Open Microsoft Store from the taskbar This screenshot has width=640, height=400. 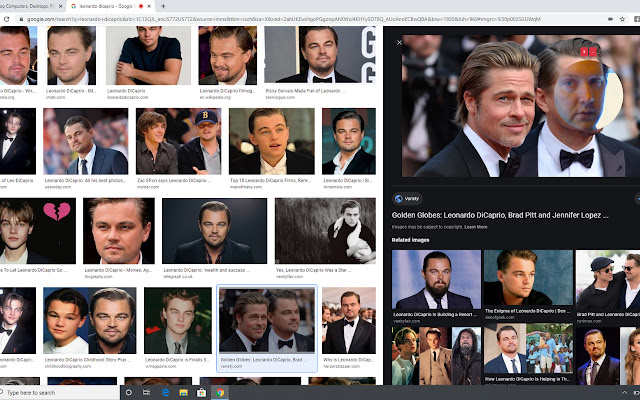point(201,393)
